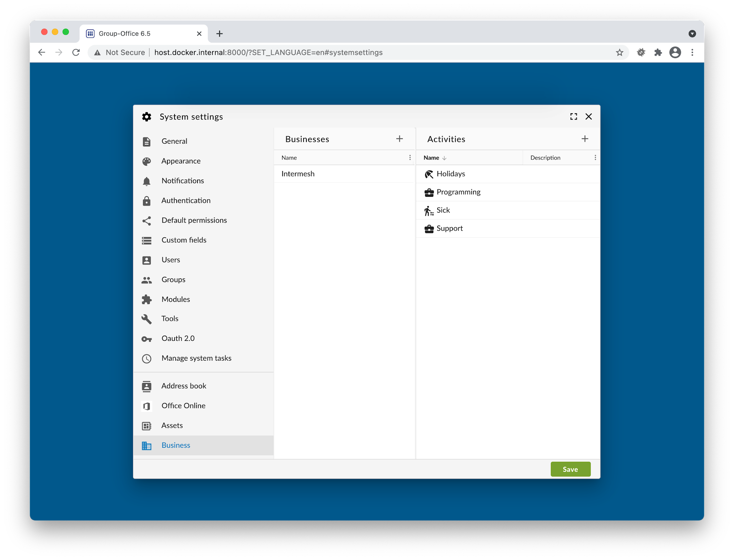
Task: Sort activities by Name column
Action: tap(432, 158)
